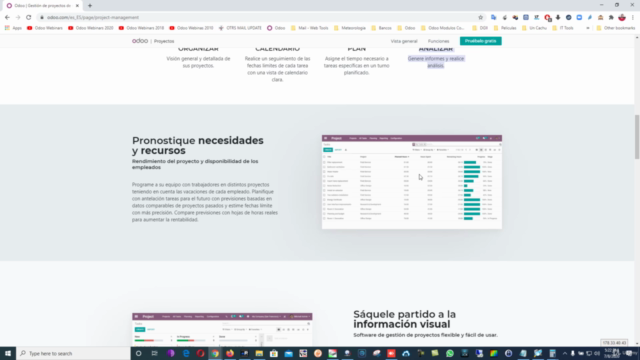This screenshot has width=640, height=360.
Task: Select the ORGANIZAR feature heading
Action: pos(198,49)
